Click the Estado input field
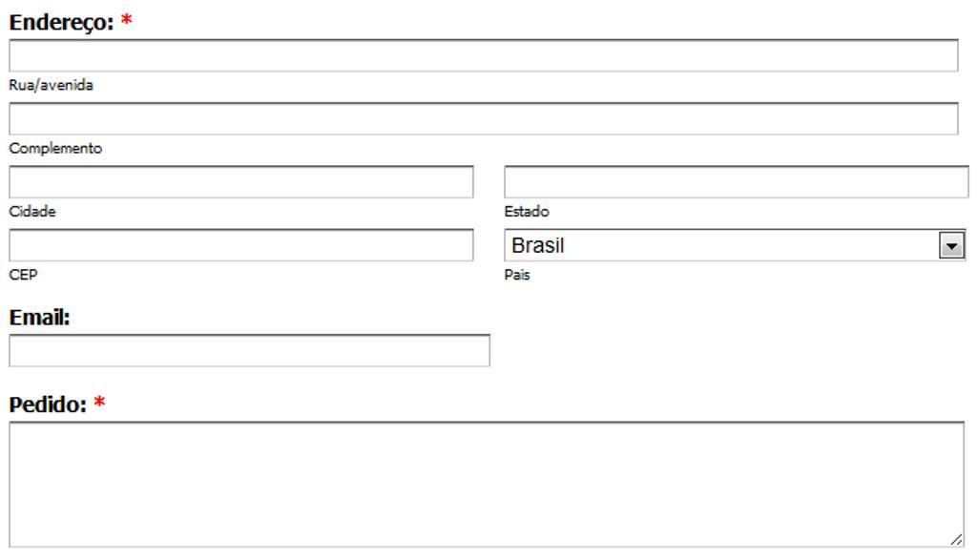Image resolution: width=977 pixels, height=560 pixels. click(737, 182)
